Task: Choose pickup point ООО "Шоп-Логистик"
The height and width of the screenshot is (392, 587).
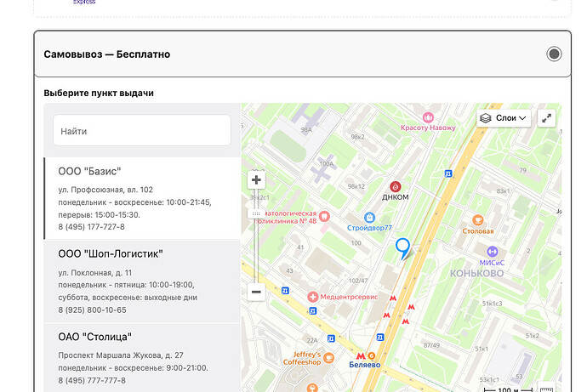Action: click(142, 281)
